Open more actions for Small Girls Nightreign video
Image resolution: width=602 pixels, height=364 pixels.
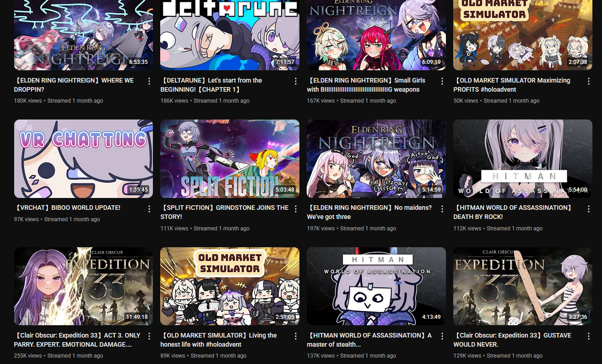click(x=442, y=81)
